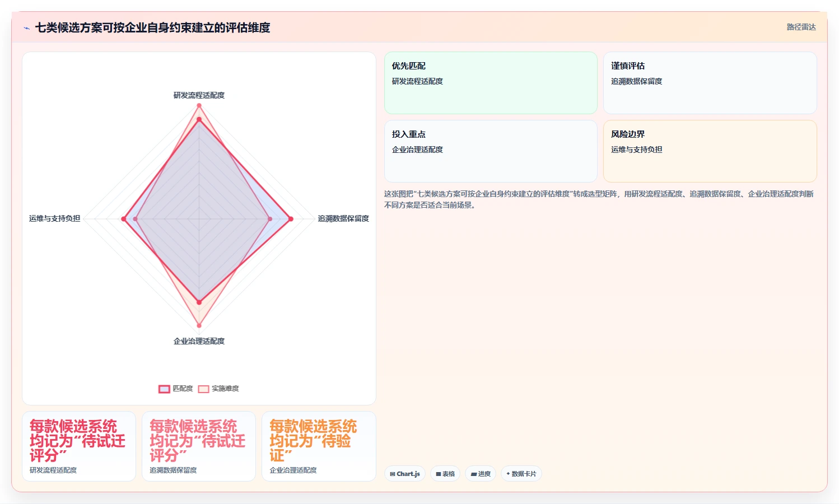Toggle the 实施难度 legend swatch
The image size is (839, 504).
(x=203, y=389)
